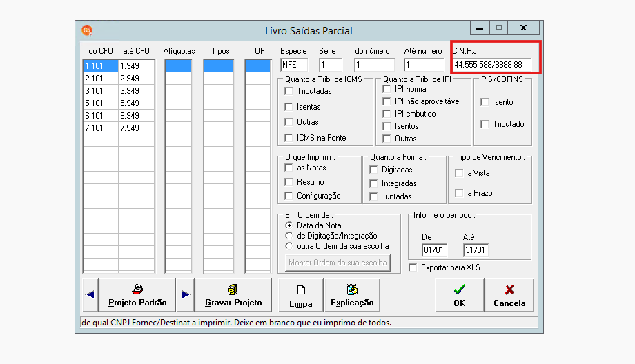This screenshot has height=364, width=635.
Task: Select the até CFO cell 5.949
Action: tap(136, 103)
